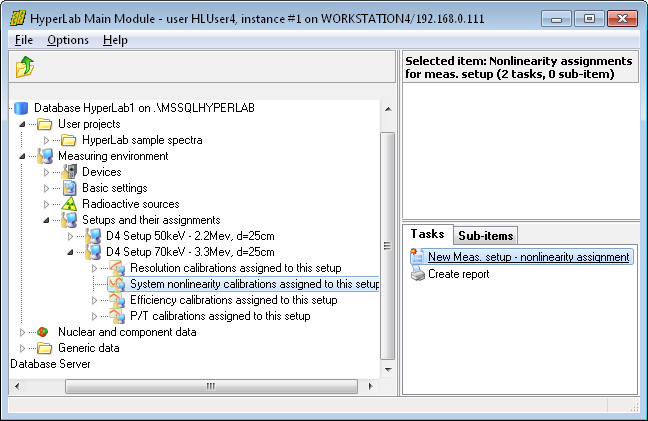Collapse the Measuring environment node

tap(22, 156)
